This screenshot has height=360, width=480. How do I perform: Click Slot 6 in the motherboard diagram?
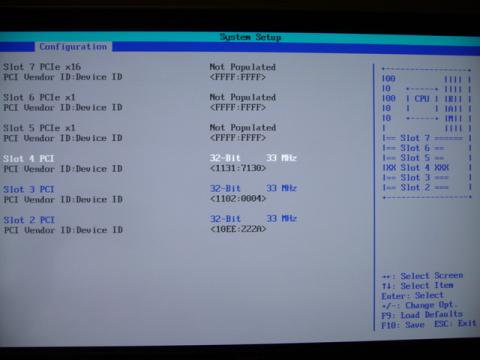[x=415, y=148]
